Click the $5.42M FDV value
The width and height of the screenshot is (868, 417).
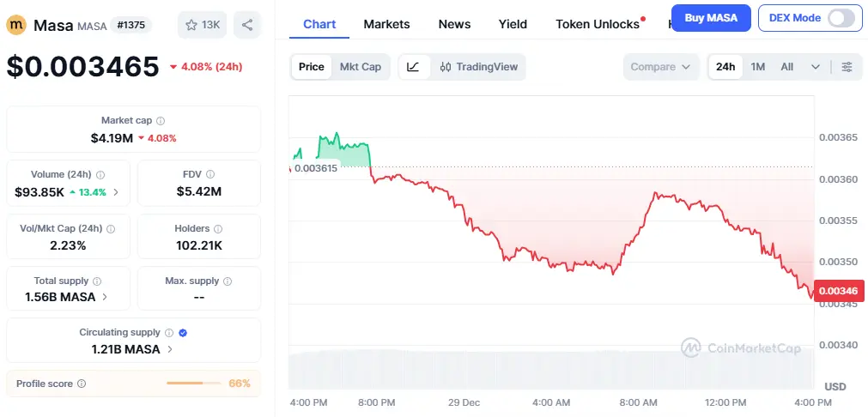pyautogui.click(x=199, y=192)
